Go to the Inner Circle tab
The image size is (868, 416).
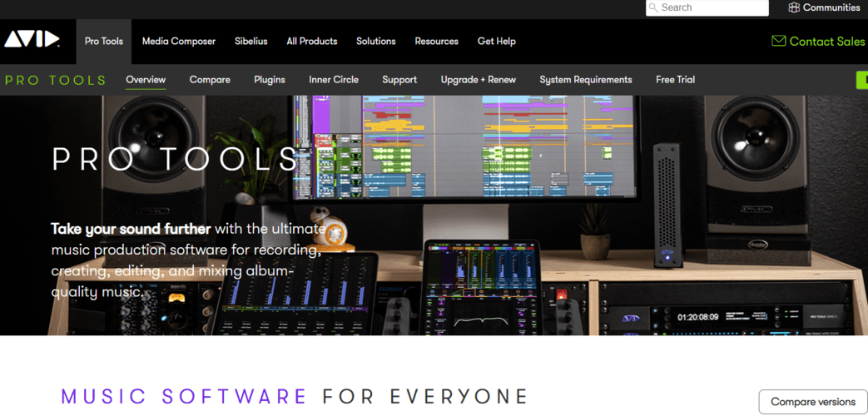[334, 80]
